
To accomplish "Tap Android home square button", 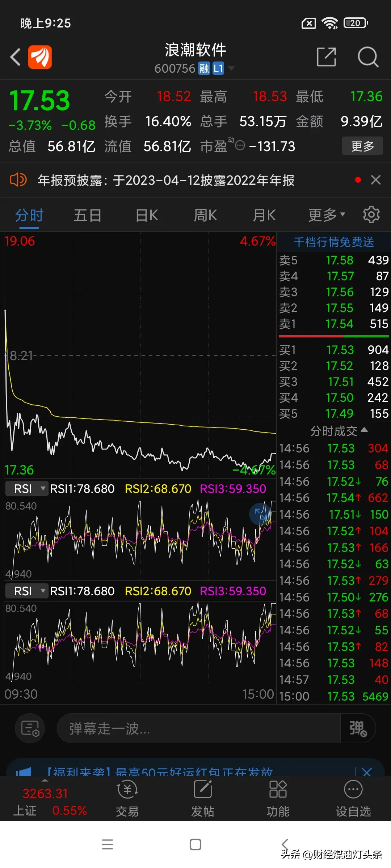I will (195, 844).
